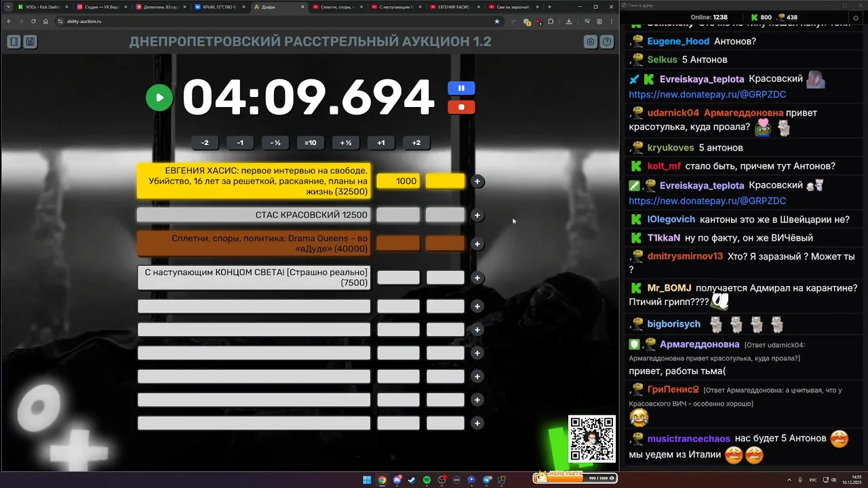Go back in browser history
Screen dimensions: 868x488
tap(9, 21)
